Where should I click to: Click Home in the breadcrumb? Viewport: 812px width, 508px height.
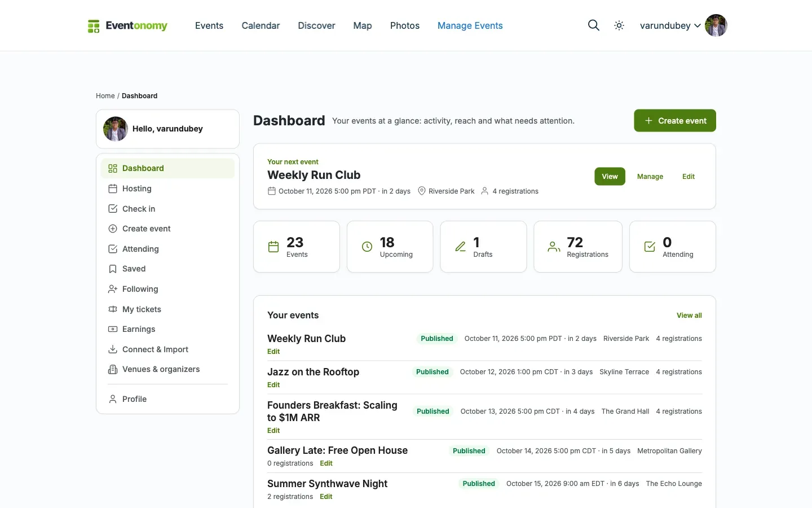pyautogui.click(x=105, y=96)
